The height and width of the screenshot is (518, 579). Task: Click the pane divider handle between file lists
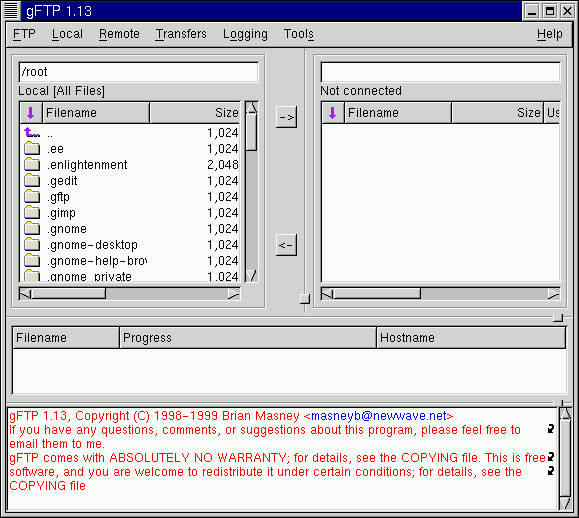[305, 299]
